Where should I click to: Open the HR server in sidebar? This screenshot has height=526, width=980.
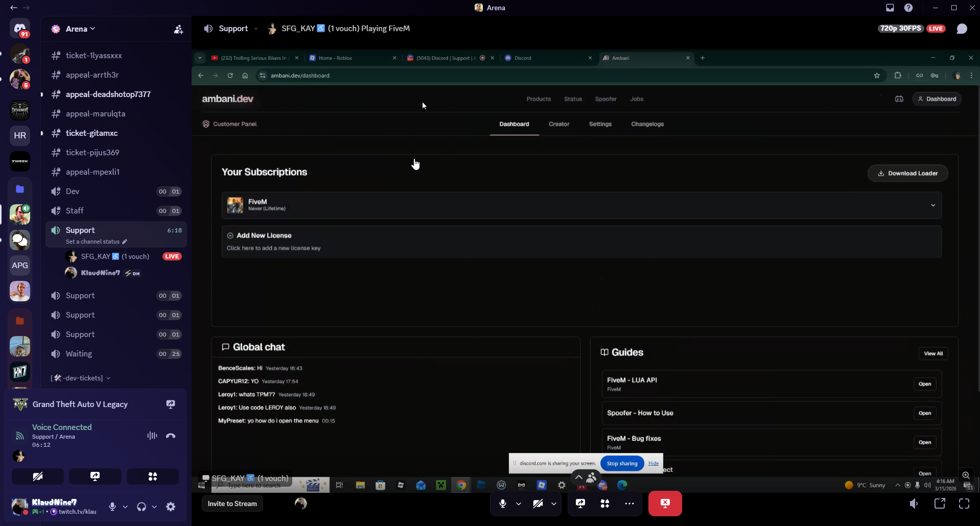click(20, 135)
